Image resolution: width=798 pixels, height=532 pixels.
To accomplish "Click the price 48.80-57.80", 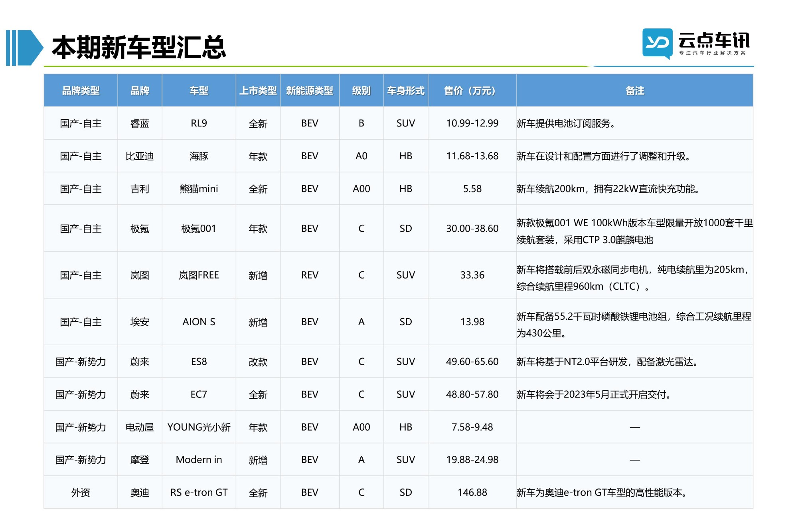I will [472, 394].
